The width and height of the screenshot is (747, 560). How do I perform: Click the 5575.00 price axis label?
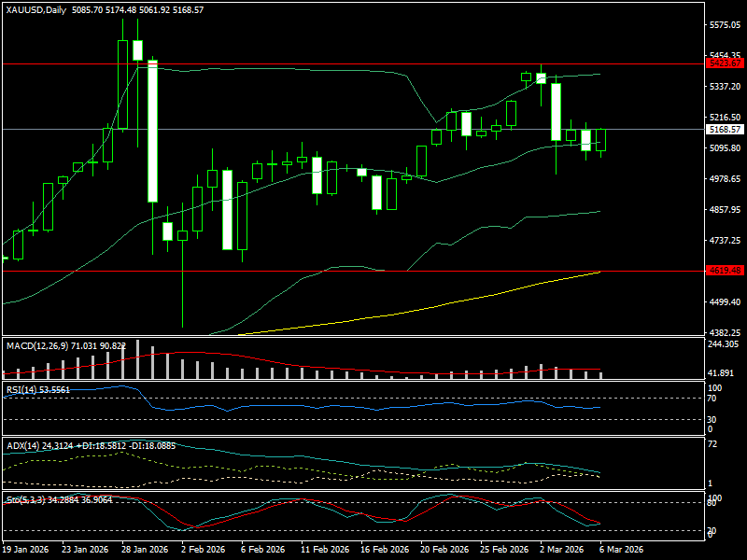click(726, 25)
